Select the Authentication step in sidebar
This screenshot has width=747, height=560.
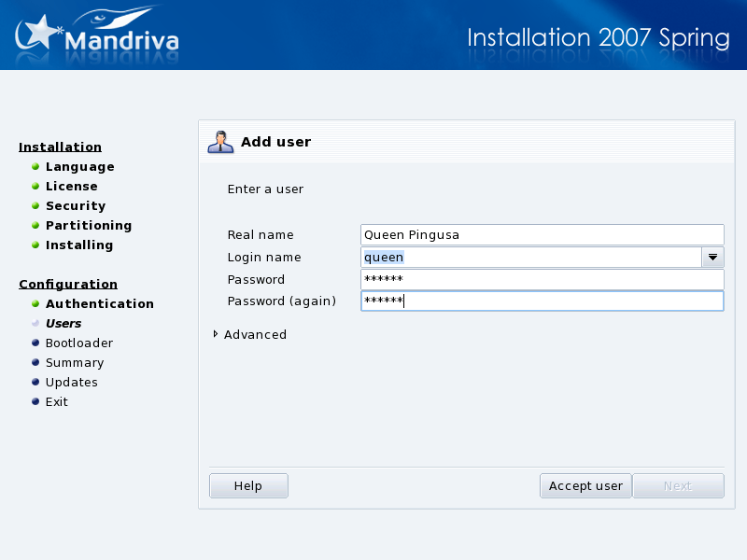[99, 304]
